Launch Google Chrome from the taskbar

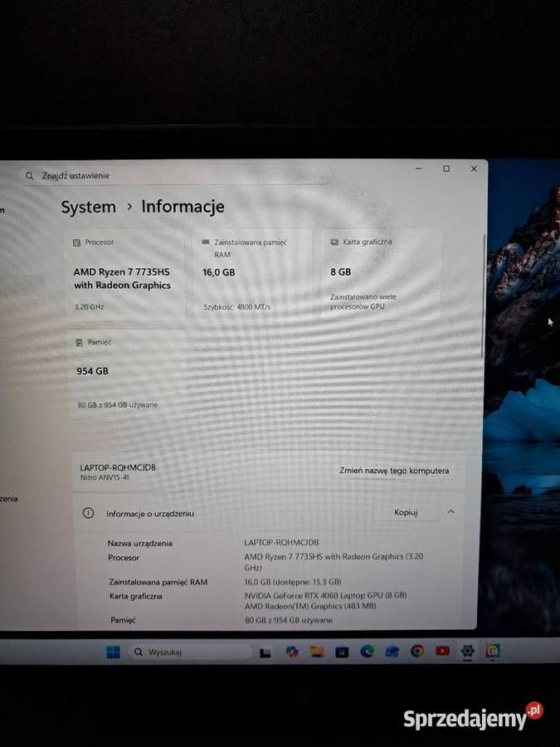coord(417,651)
